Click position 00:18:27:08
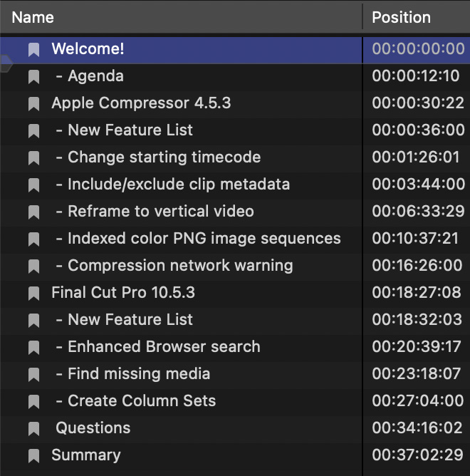470x476 pixels. [417, 292]
